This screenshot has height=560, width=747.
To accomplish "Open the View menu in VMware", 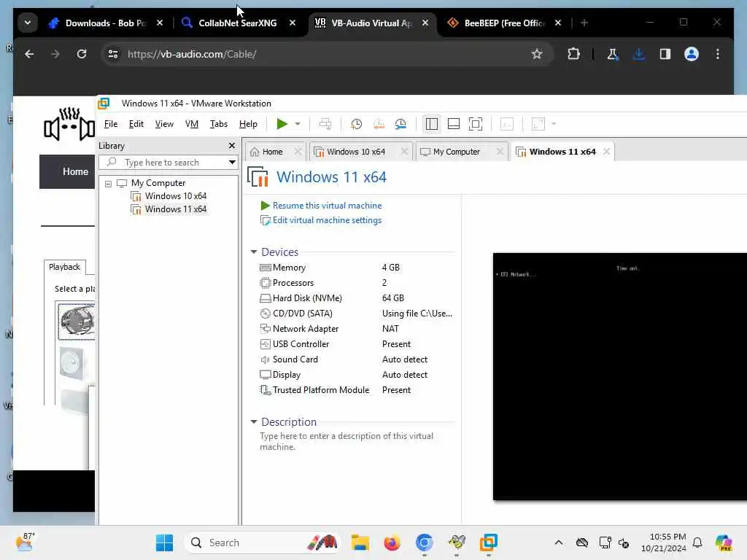I will pos(164,124).
